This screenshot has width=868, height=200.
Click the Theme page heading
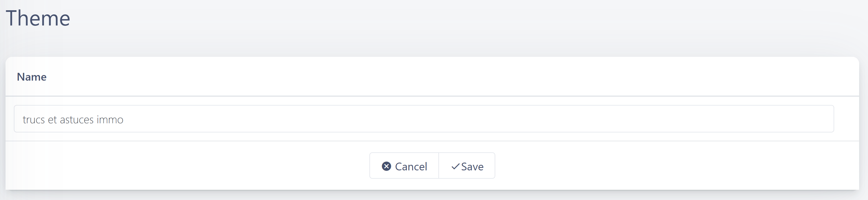38,18
